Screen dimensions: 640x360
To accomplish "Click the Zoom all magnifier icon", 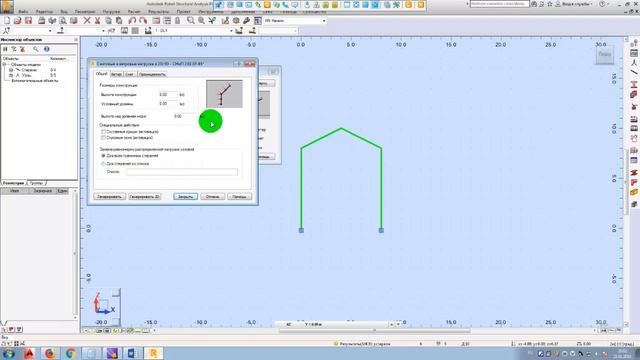I will pos(201,20).
